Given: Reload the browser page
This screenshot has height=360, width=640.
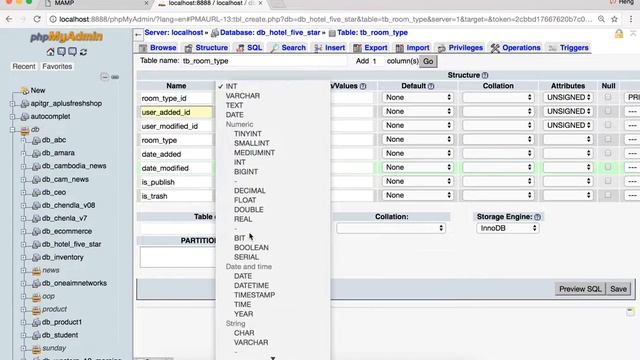Looking at the screenshot, I should click(37, 19).
